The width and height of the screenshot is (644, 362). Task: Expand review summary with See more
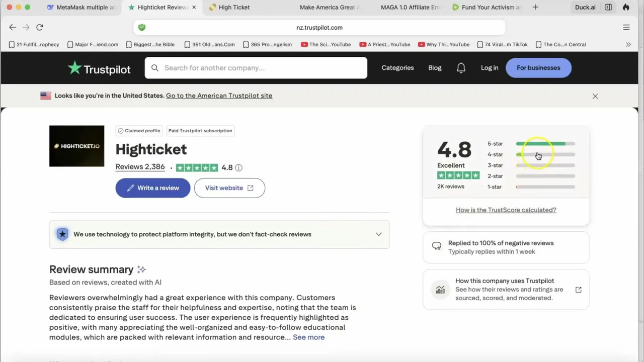click(308, 337)
